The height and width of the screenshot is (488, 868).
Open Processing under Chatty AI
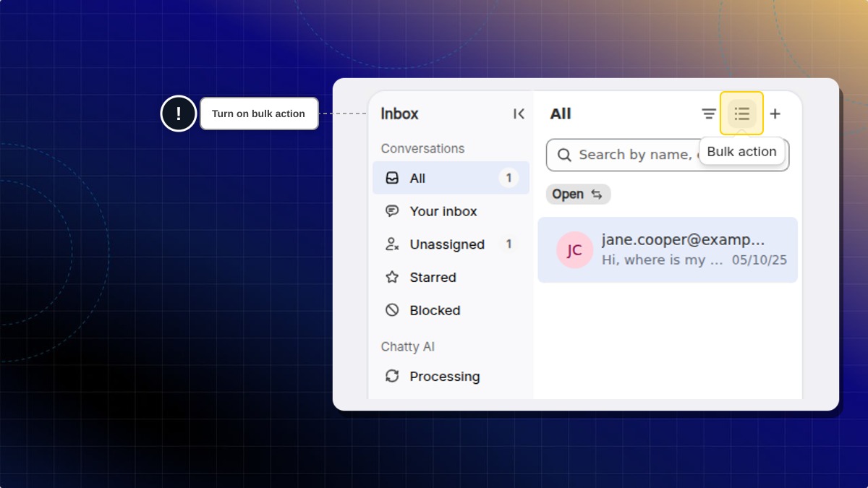(451, 376)
